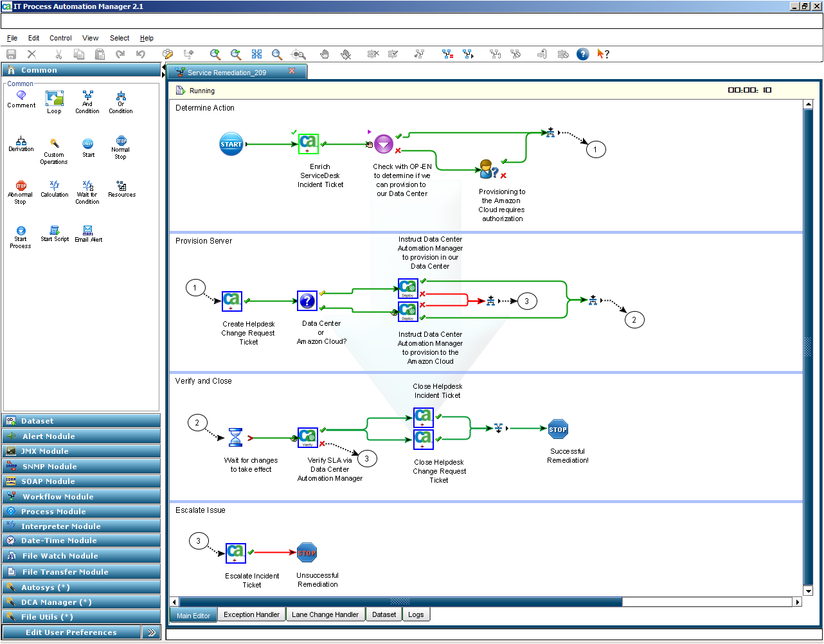Select the Custom Operations icon

(54, 151)
